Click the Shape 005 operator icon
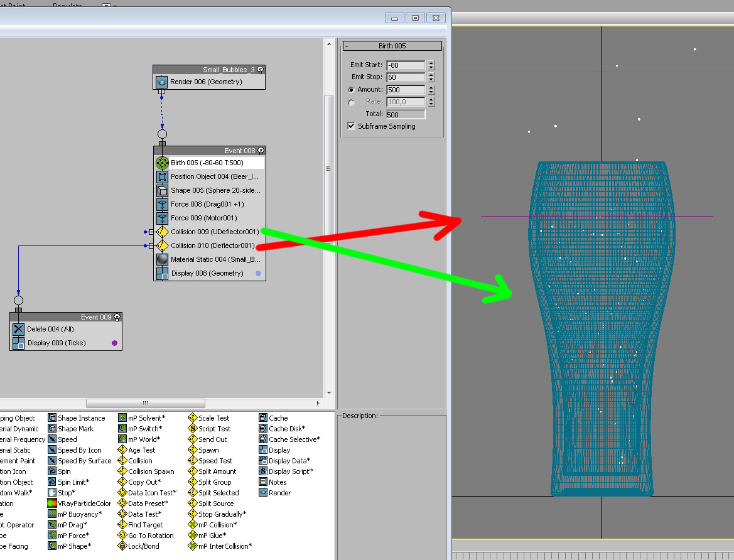 162,190
